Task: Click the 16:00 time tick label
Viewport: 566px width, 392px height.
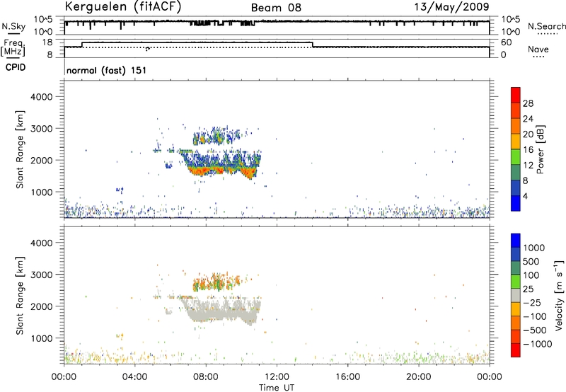Action: [x=347, y=377]
